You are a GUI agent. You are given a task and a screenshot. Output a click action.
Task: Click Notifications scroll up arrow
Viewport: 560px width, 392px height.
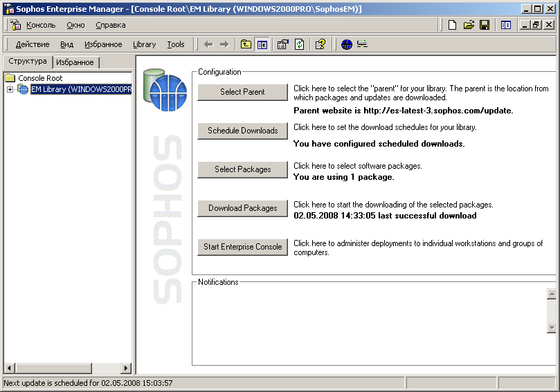click(x=552, y=294)
